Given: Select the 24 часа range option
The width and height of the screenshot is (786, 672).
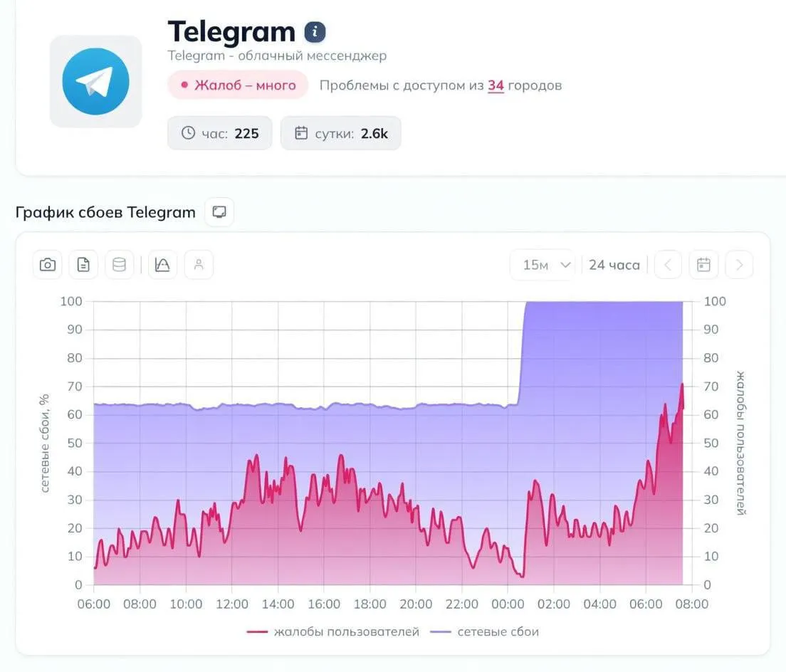Looking at the screenshot, I should tap(614, 265).
